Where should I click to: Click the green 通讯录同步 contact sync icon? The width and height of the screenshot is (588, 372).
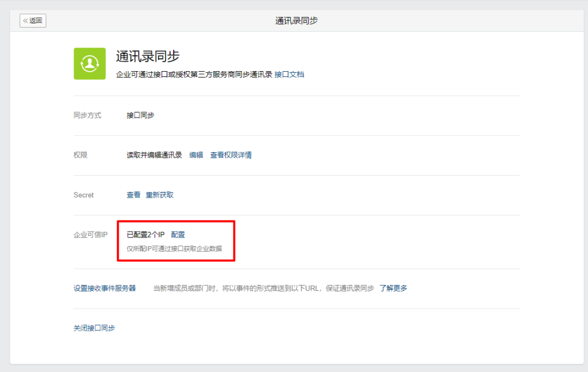(x=89, y=63)
